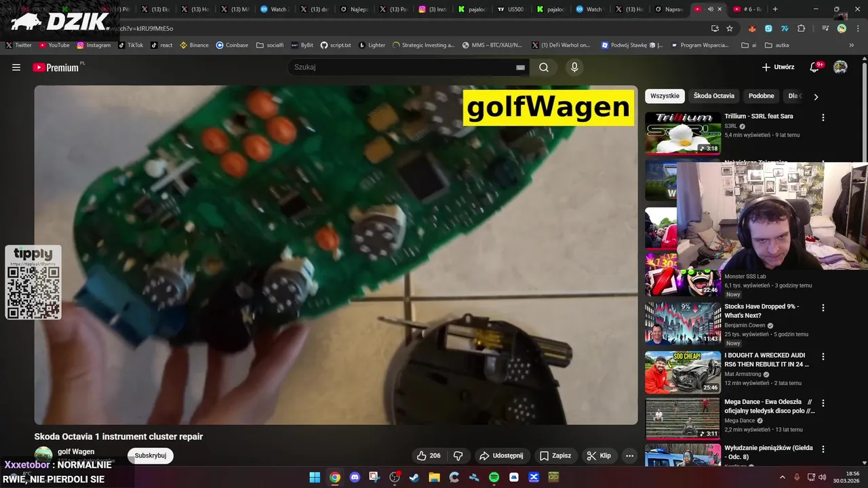Open File Explorer from the taskbar
This screenshot has width=868, height=488.
pyautogui.click(x=434, y=477)
